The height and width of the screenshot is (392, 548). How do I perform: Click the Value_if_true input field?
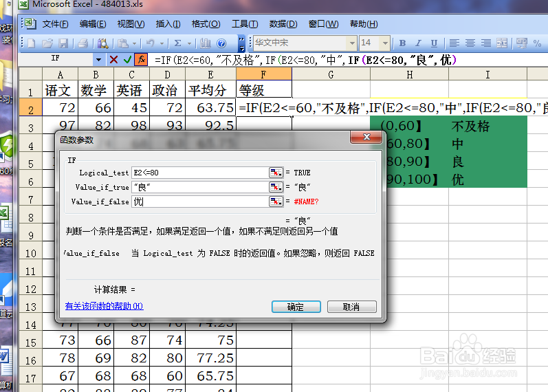coord(199,187)
